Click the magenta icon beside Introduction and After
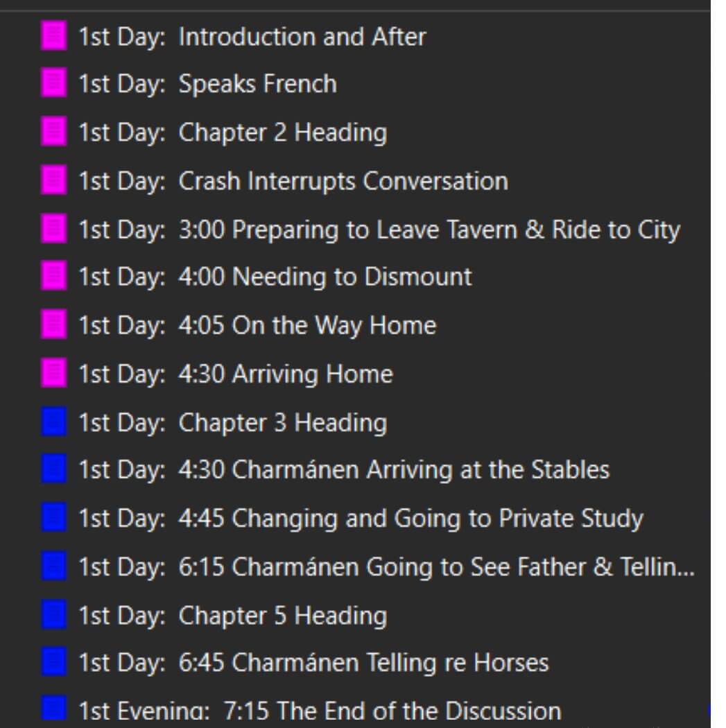 click(54, 36)
